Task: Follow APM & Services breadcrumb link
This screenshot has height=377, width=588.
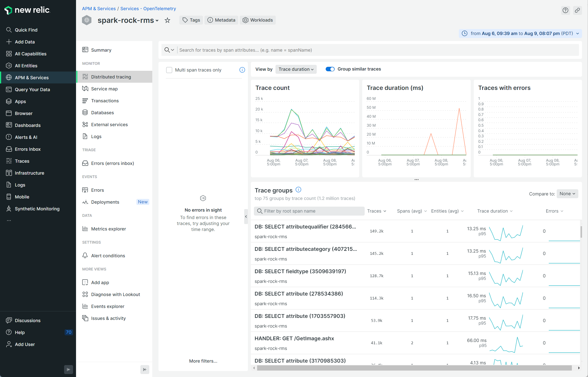Action: point(99,9)
